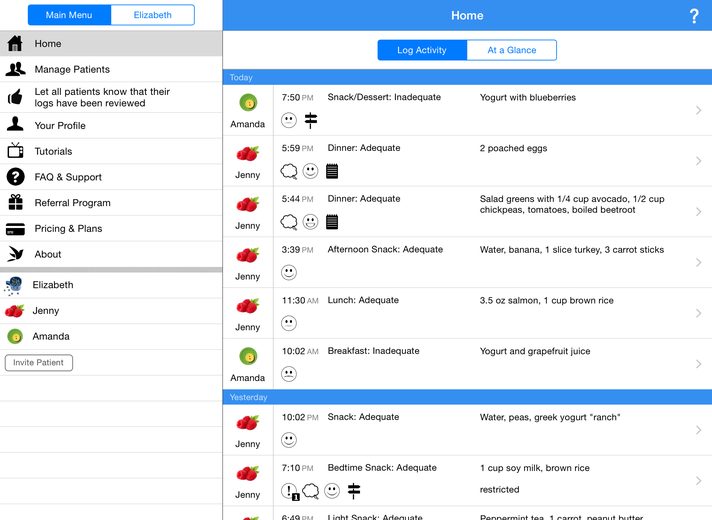This screenshot has width=712, height=520.
Task: Click Let all patients know logs reviewed
Action: click(111, 97)
